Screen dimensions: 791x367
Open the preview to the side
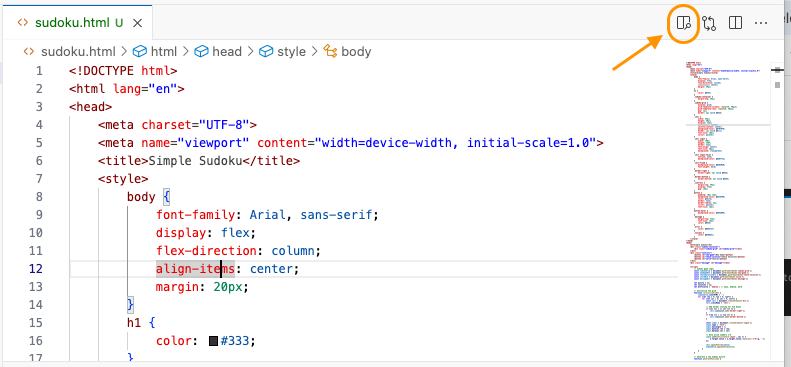click(684, 23)
